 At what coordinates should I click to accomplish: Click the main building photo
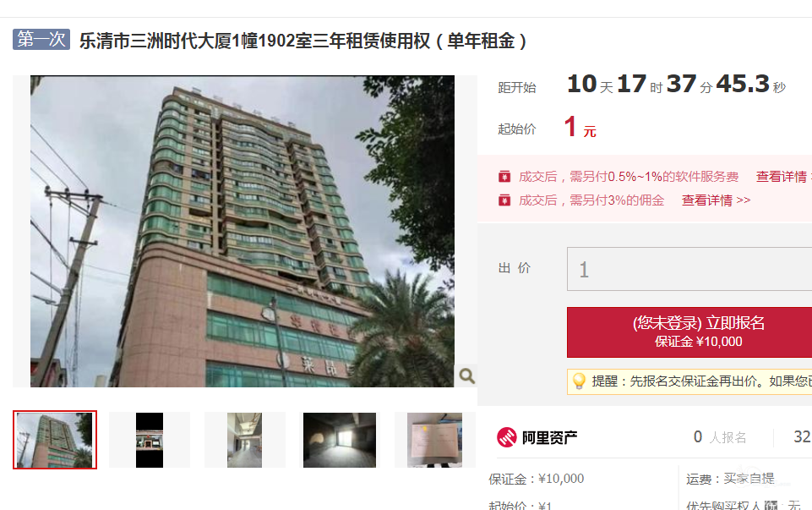[x=243, y=231]
